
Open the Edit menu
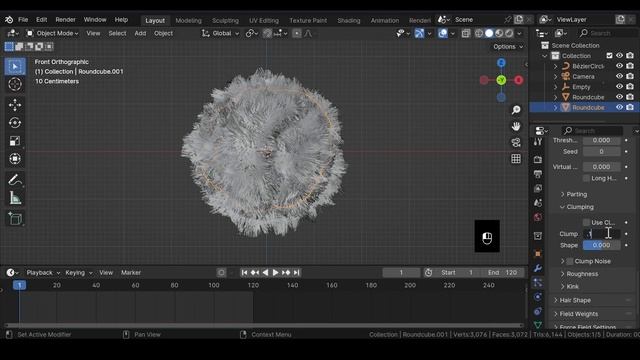(41, 20)
